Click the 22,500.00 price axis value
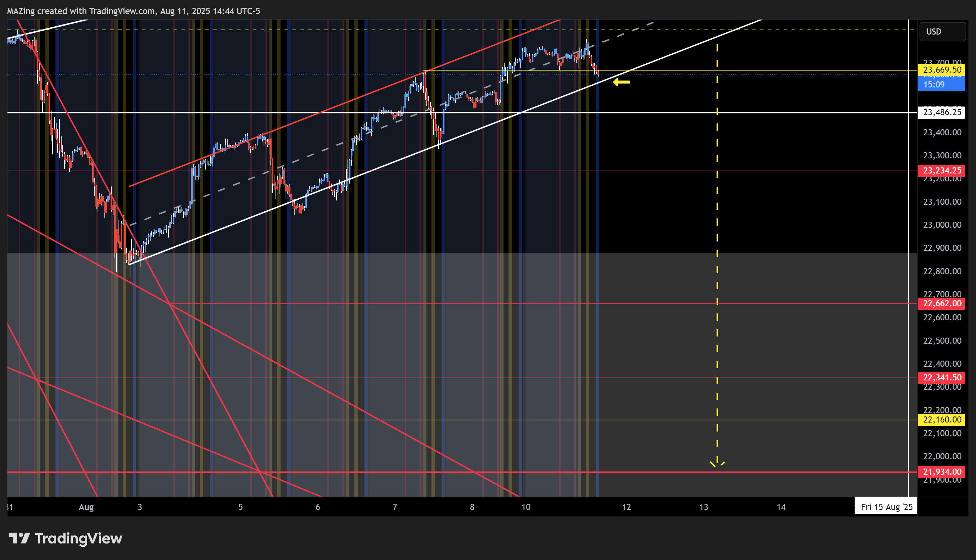The height and width of the screenshot is (560, 976). pyautogui.click(x=942, y=341)
